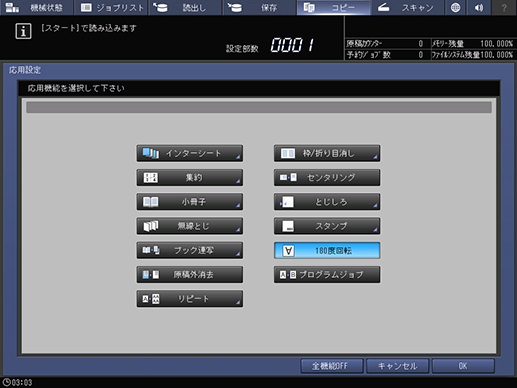This screenshot has height=388, width=517.
Task: Click 全機能OFF button
Action: tap(332, 366)
